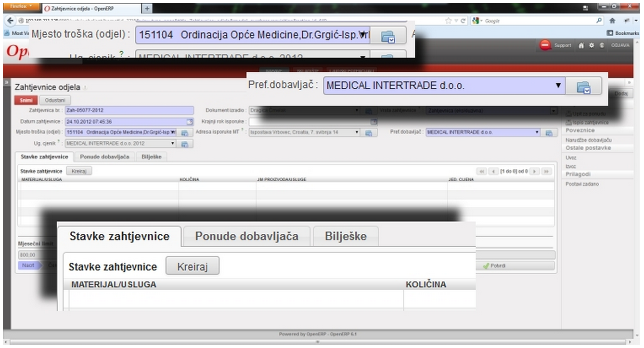Click the Firefox back arrow button
This screenshot has height=348, width=644.
click(x=9, y=21)
